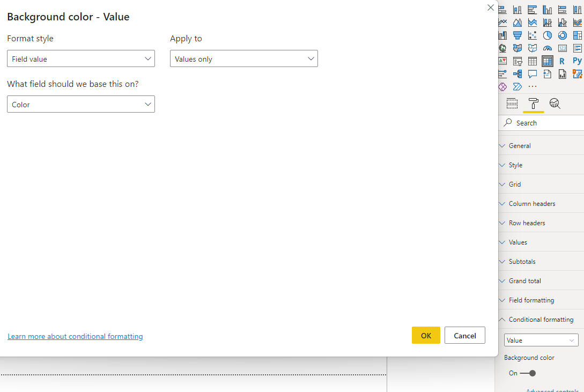Select the Stacked area chart visual

(532, 23)
